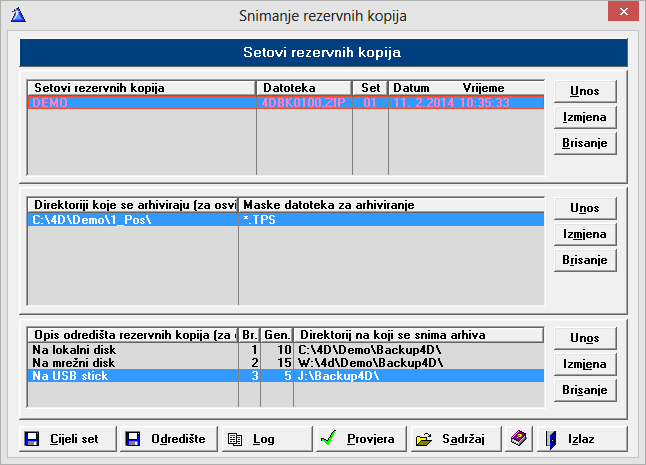Viewport: 646px width, 465px height.
Task: Click Izlaz exit button
Action: pos(582,439)
